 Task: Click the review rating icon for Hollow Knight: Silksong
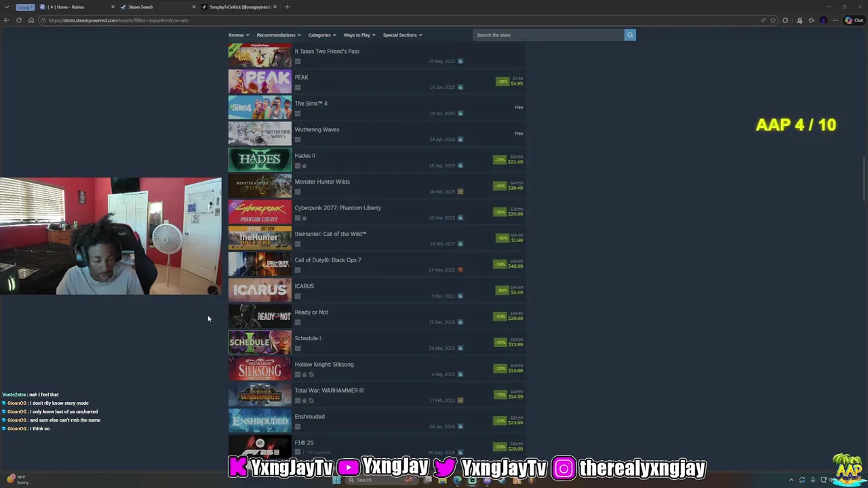[460, 374]
